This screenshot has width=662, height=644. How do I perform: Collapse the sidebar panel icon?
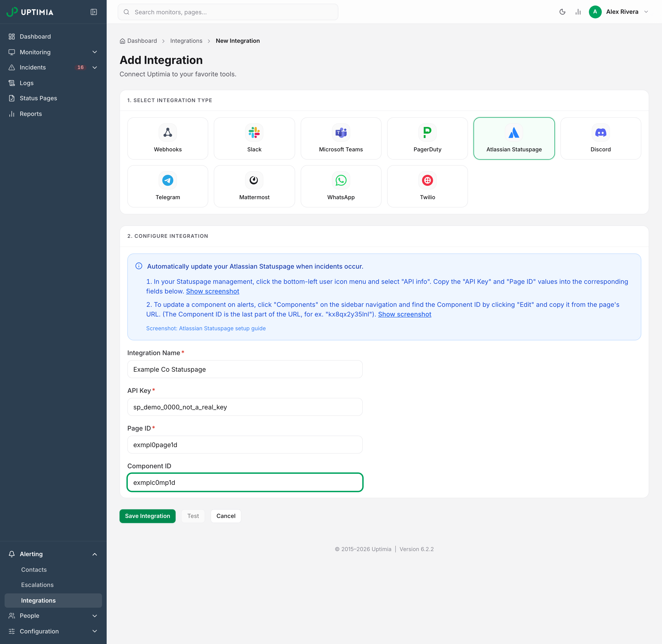[94, 12]
